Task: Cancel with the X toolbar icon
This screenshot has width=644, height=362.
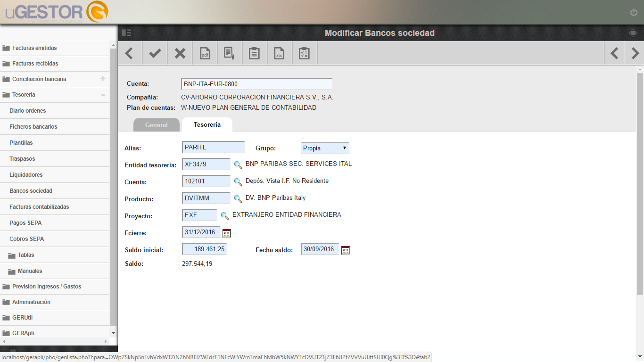Action: click(x=180, y=53)
